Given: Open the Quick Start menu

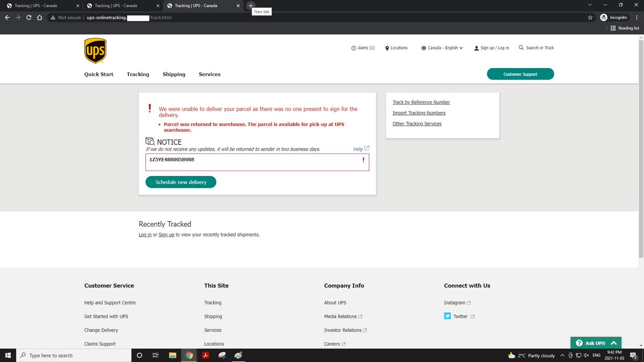Looking at the screenshot, I should pos(99,74).
